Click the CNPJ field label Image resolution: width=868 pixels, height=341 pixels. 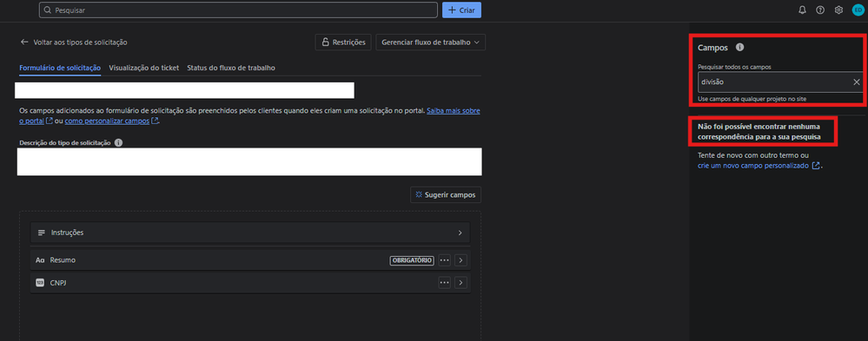tap(58, 283)
